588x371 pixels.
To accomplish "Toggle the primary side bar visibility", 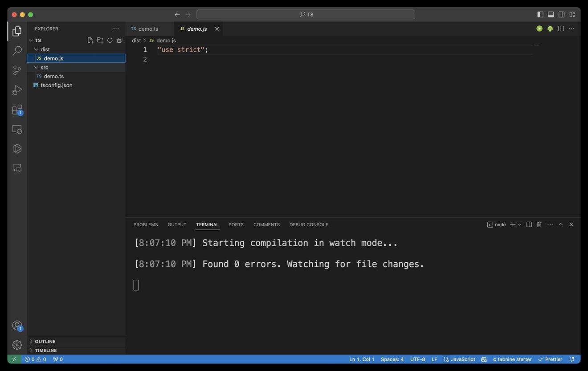I will click(x=540, y=15).
